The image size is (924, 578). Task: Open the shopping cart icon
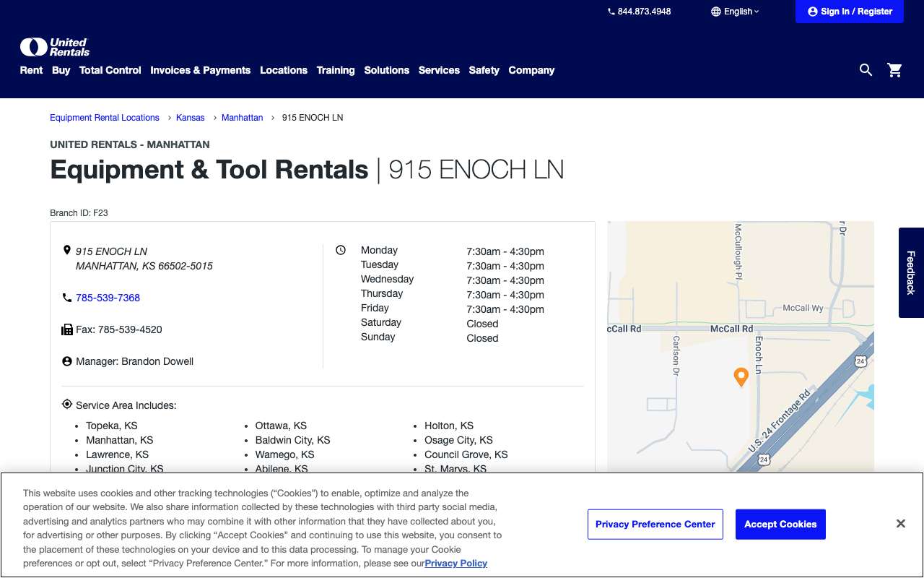click(895, 70)
